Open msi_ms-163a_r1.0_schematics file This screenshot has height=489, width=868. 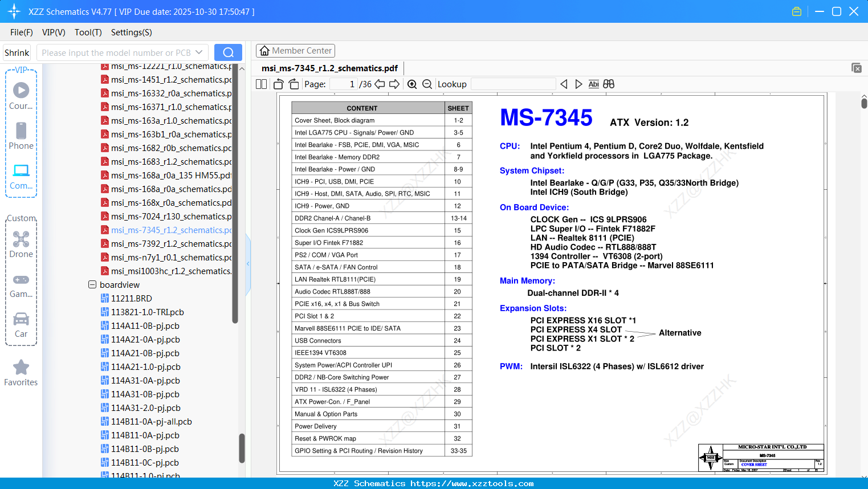166,121
